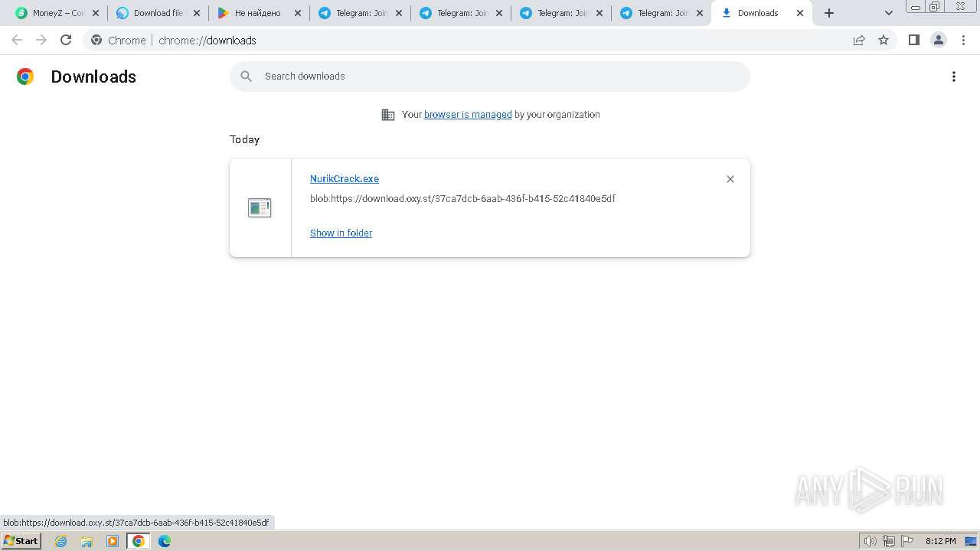Click the address bar URL chrome://downloads
The height and width of the screenshot is (551, 980).
207,40
